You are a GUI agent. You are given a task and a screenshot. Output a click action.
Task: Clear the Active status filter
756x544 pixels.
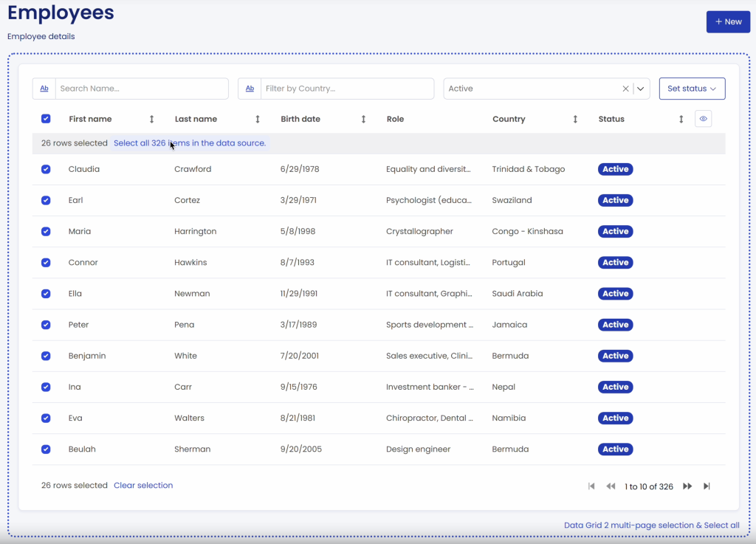(x=625, y=89)
